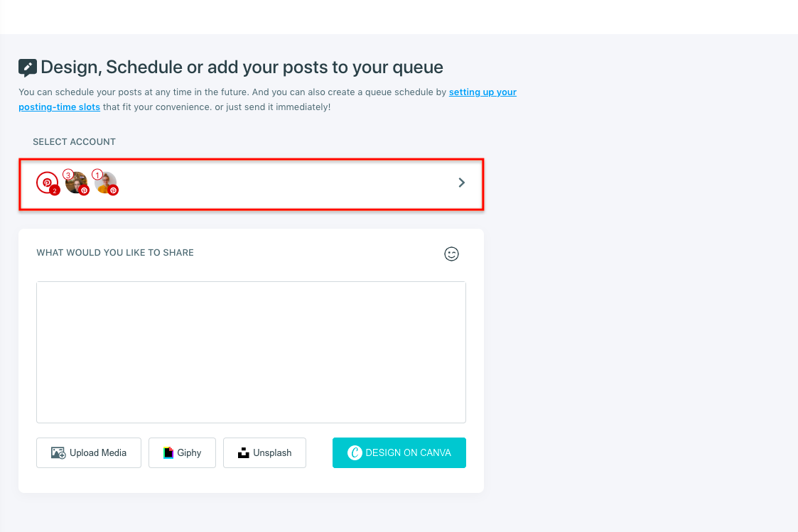The height and width of the screenshot is (532, 798).
Task: Click the Upload Media button
Action: (x=88, y=452)
